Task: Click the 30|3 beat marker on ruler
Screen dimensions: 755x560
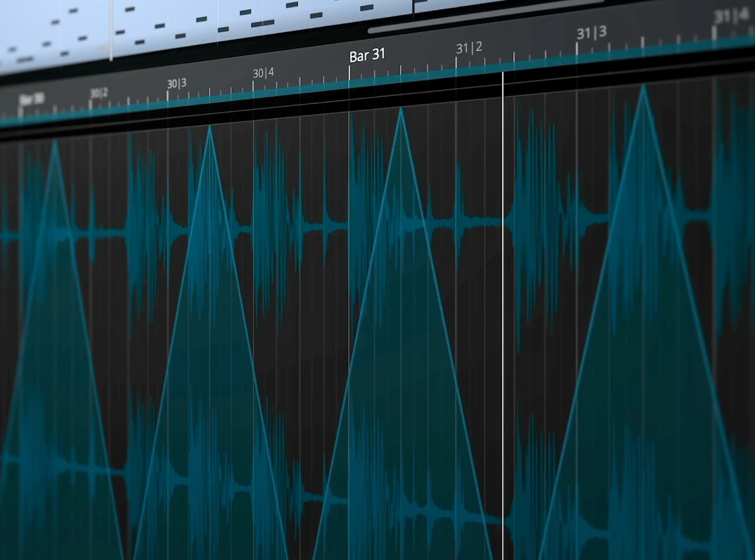Action: click(x=176, y=84)
